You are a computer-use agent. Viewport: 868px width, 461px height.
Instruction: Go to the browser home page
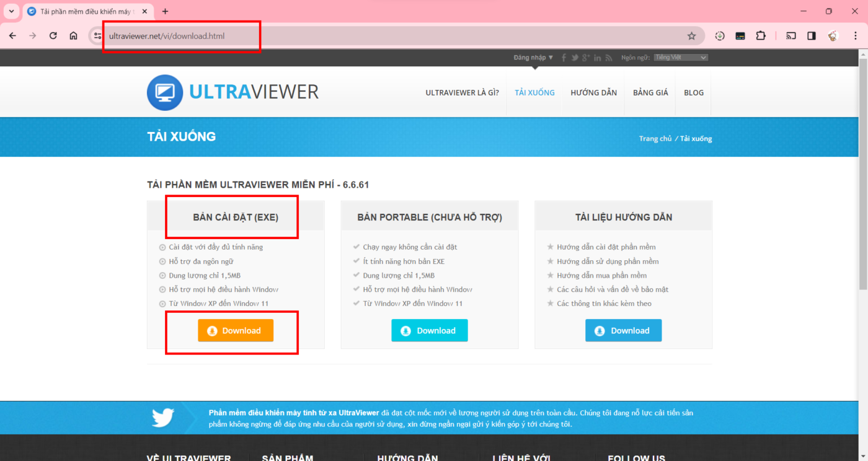73,36
